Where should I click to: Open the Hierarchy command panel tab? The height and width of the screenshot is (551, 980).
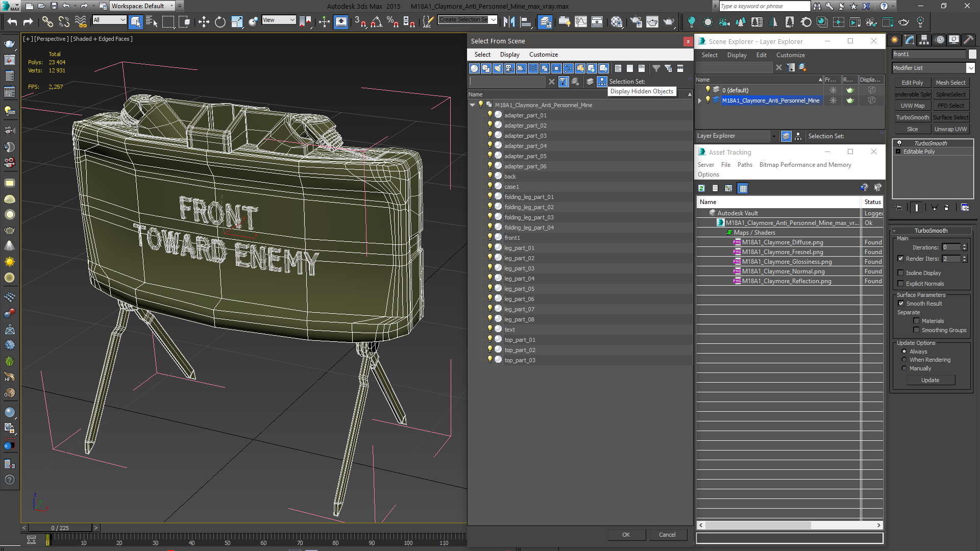click(x=924, y=40)
